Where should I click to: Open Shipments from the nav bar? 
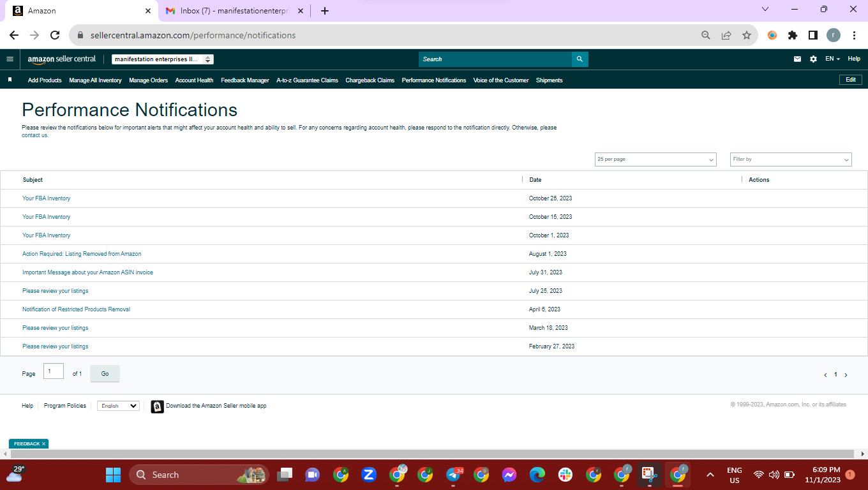pos(550,80)
